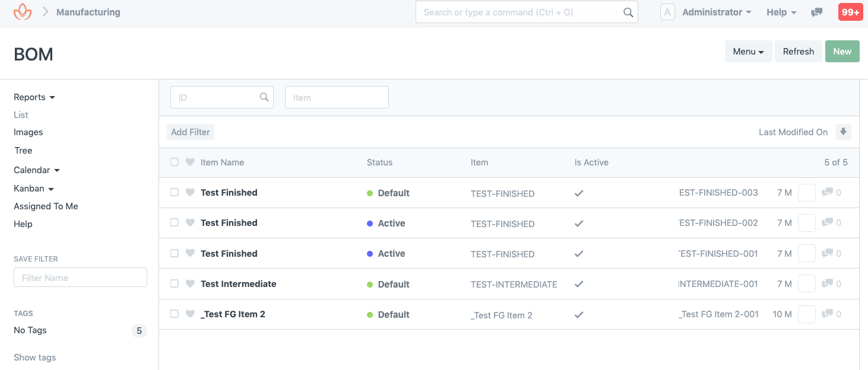This screenshot has width=868, height=370.
Task: Click the breadcrumb chevron beside Manufacturing
Action: pos(45,12)
